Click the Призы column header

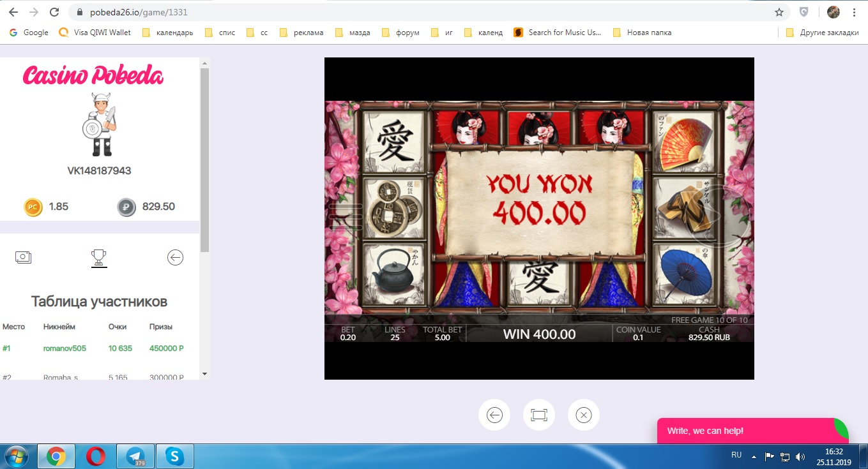point(160,327)
